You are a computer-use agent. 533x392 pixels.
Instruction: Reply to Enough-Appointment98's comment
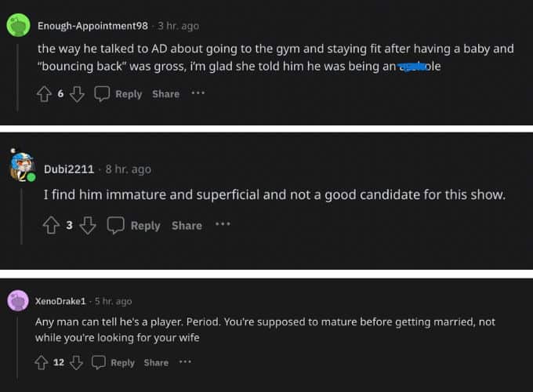click(118, 94)
